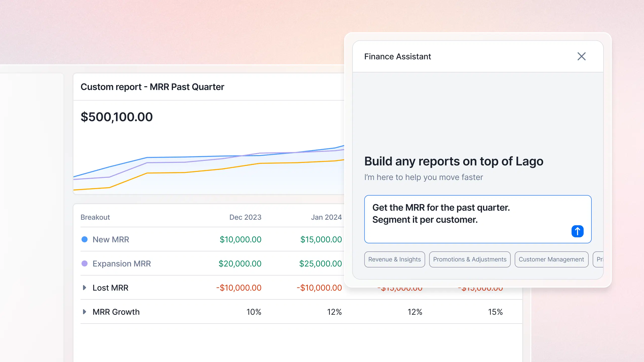644x362 pixels.
Task: Click New MRR $10,000.00 Dec value
Action: 240,239
